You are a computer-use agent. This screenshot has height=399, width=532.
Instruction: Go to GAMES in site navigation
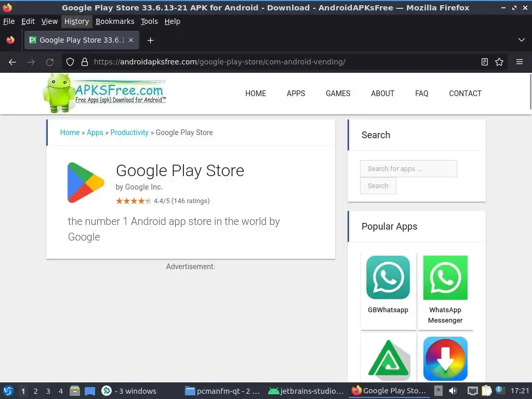(x=338, y=94)
